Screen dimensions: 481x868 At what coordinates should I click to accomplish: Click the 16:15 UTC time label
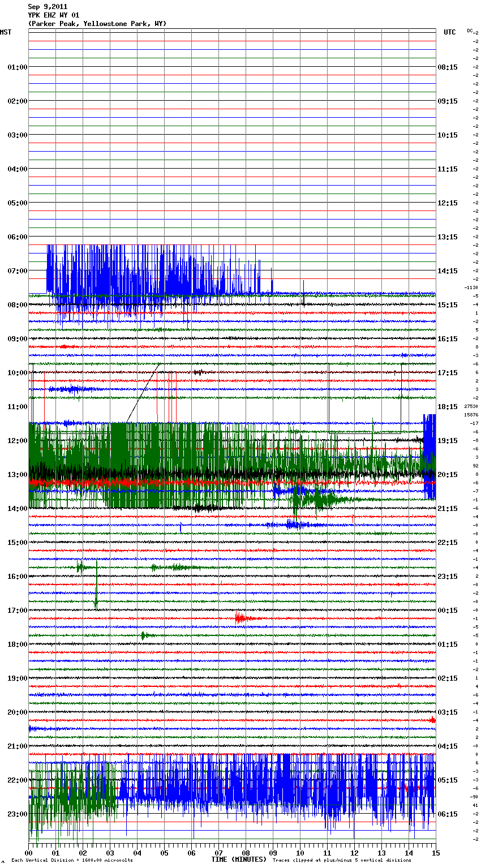448,339
